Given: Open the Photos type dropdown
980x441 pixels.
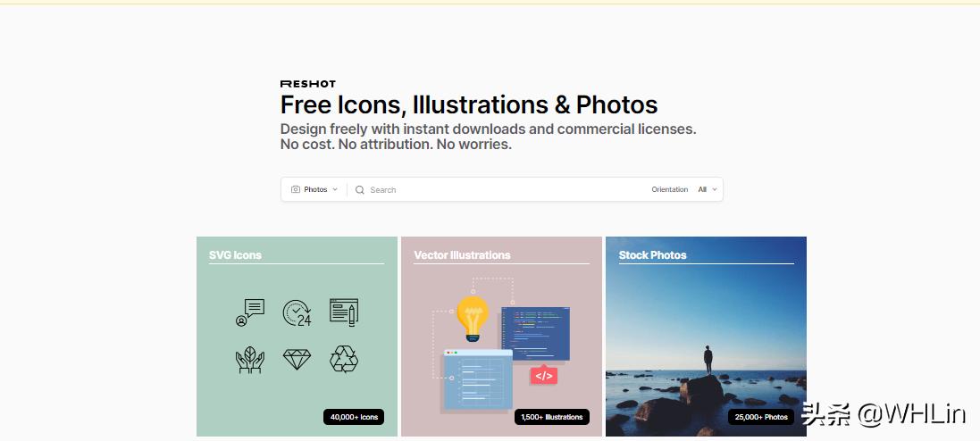Looking at the screenshot, I should (x=314, y=189).
